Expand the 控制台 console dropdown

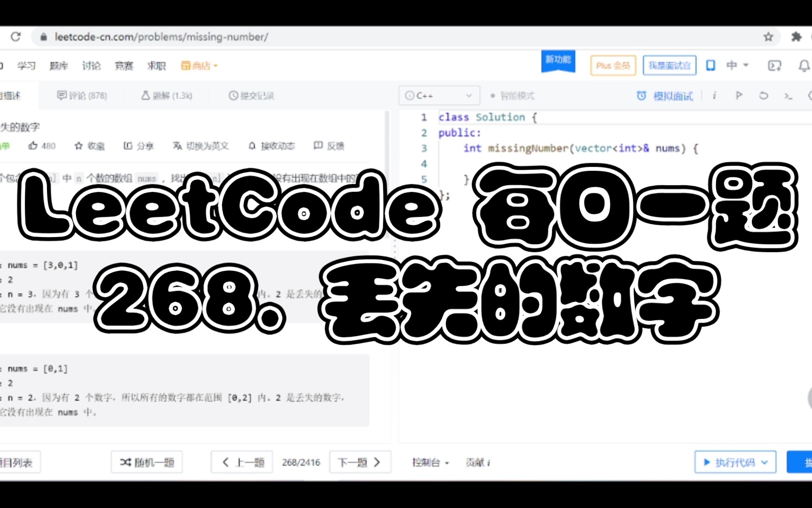430,463
